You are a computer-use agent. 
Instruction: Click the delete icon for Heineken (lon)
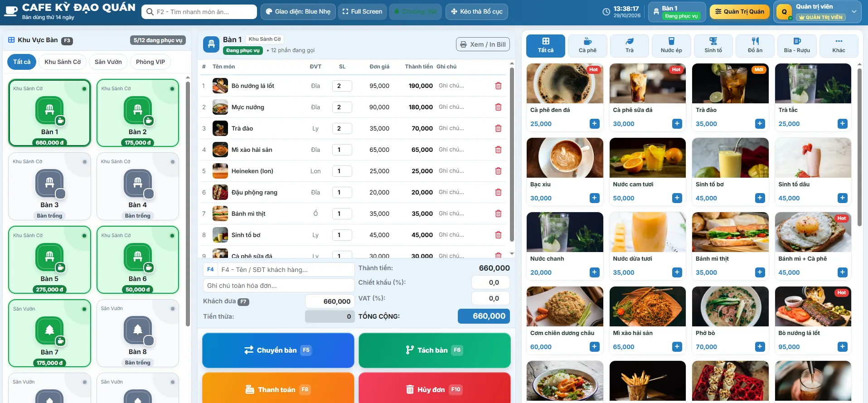[498, 171]
